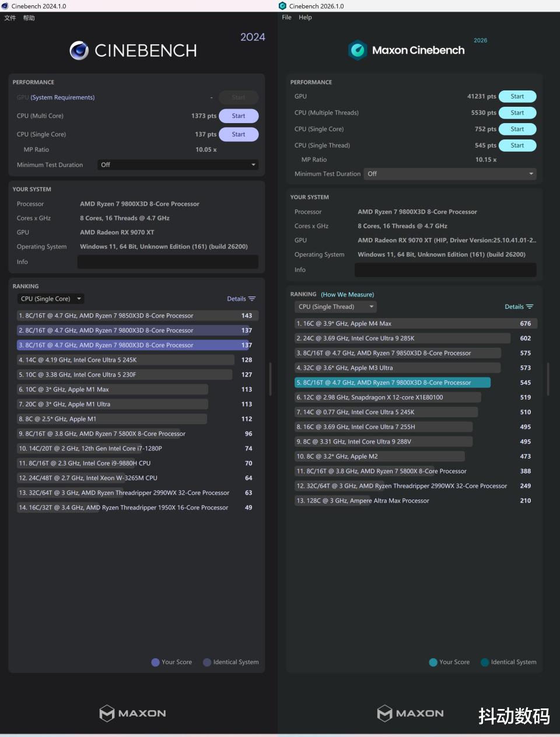Click the Info text field in Cinebench 2026
Image resolution: width=560 pixels, height=737 pixels.
click(445, 270)
